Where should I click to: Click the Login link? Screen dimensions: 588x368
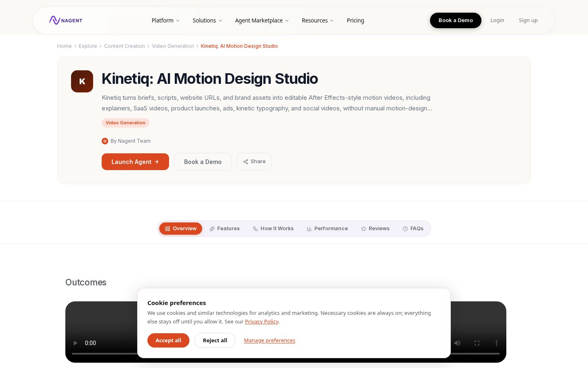tap(497, 20)
